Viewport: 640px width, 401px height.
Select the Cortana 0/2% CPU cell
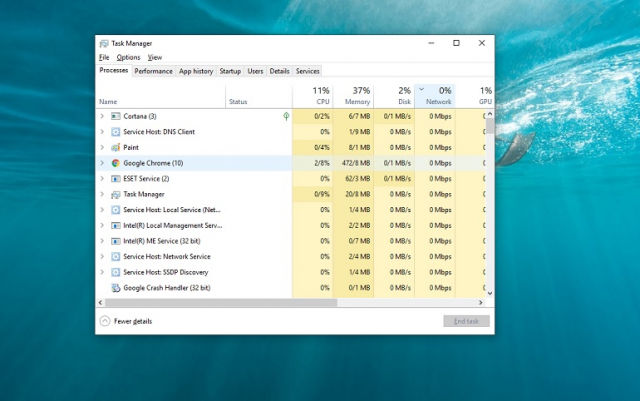pyautogui.click(x=313, y=116)
